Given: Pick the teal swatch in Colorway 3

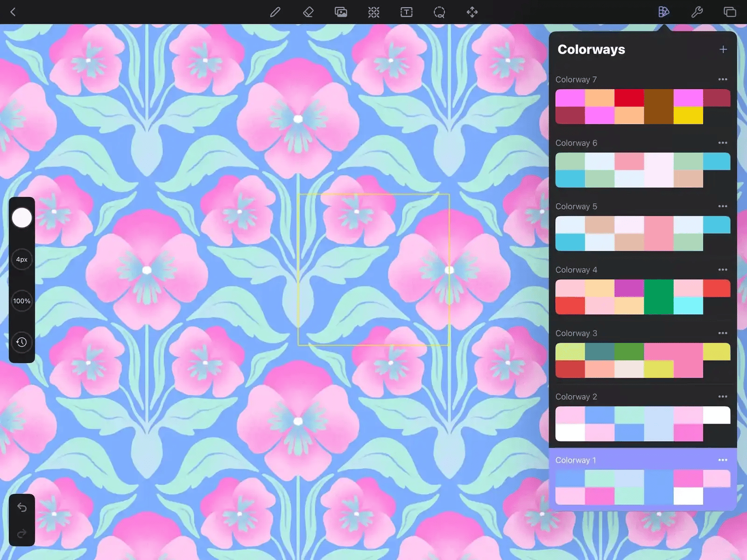Looking at the screenshot, I should tap(599, 352).
